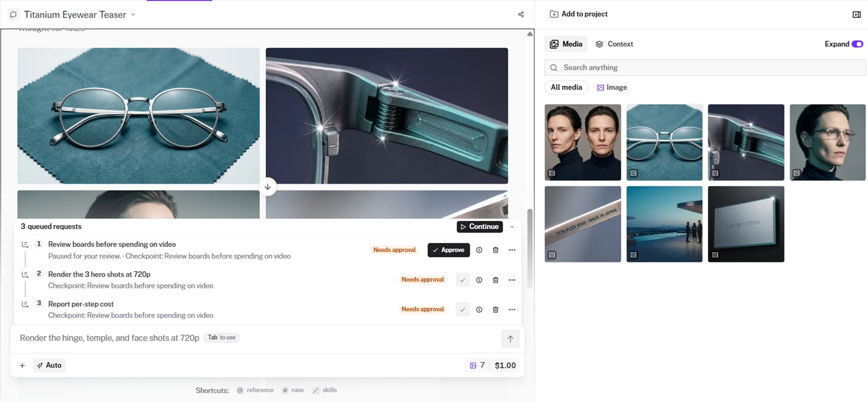Click the Continue button
The height and width of the screenshot is (402, 868).
pyautogui.click(x=480, y=227)
